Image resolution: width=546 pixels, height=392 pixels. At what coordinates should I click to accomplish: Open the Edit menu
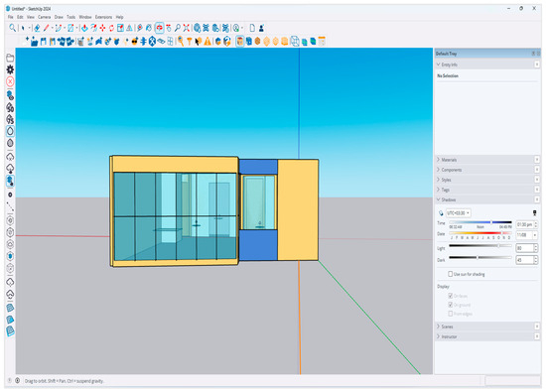point(20,17)
